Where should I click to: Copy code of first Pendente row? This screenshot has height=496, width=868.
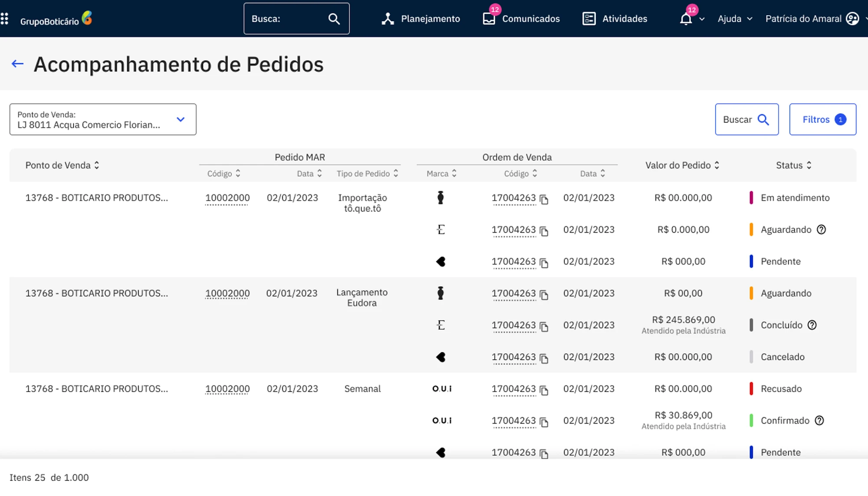(x=544, y=263)
